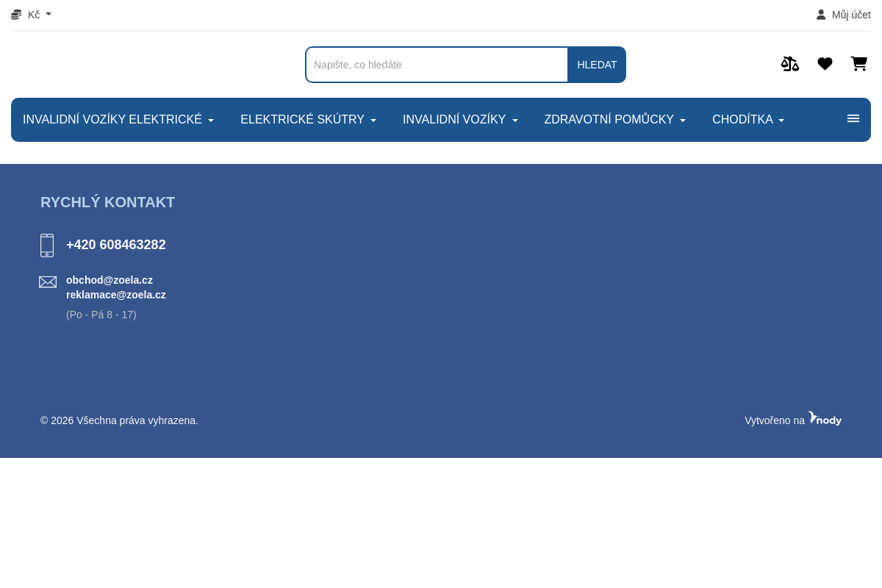The width and height of the screenshot is (882, 588).
Task: Open the wishlist heart icon
Action: [825, 64]
